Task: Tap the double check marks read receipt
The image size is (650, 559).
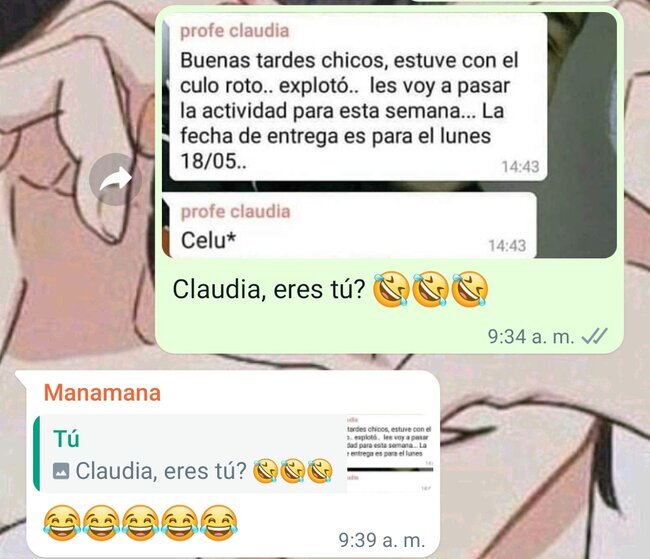Action: (x=594, y=336)
